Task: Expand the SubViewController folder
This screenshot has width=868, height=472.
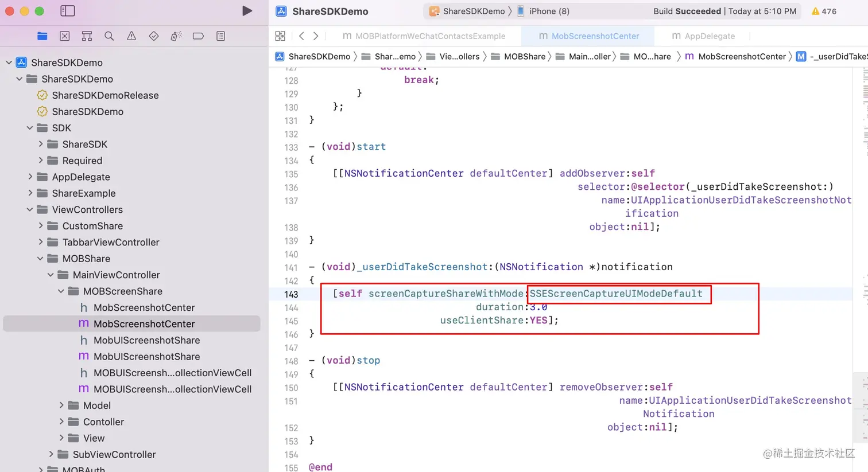Action: pyautogui.click(x=51, y=454)
